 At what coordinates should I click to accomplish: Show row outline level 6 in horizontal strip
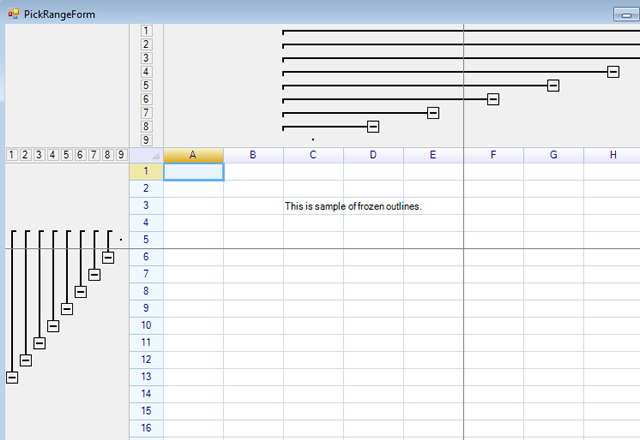80,155
